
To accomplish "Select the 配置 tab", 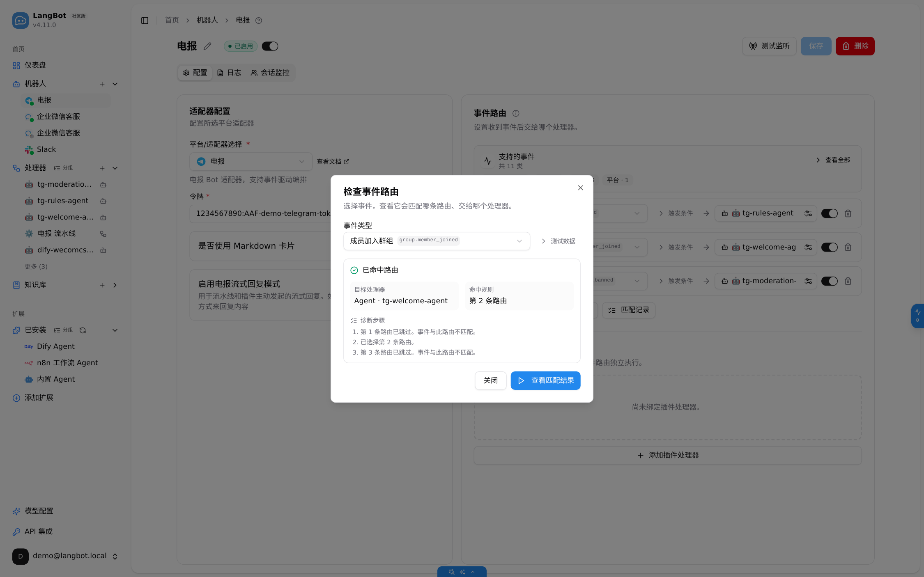I will point(195,73).
